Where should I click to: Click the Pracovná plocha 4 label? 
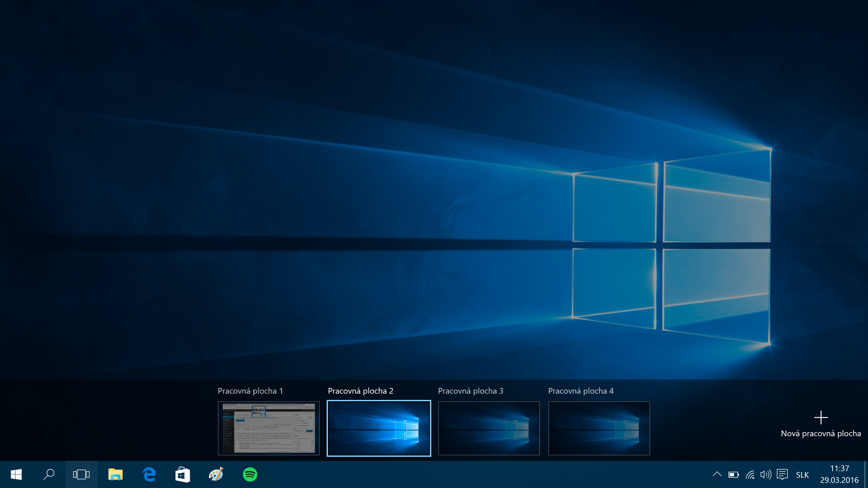(581, 391)
